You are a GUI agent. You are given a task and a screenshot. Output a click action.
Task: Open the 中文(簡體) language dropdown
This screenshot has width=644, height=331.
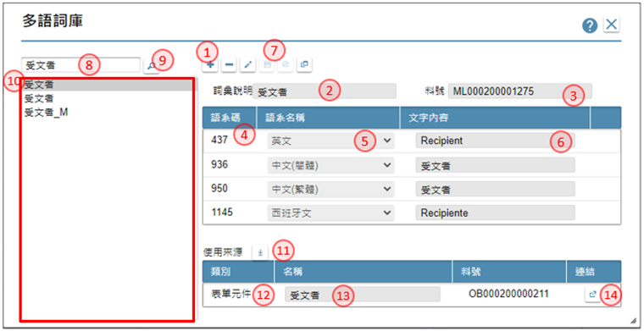click(x=330, y=165)
